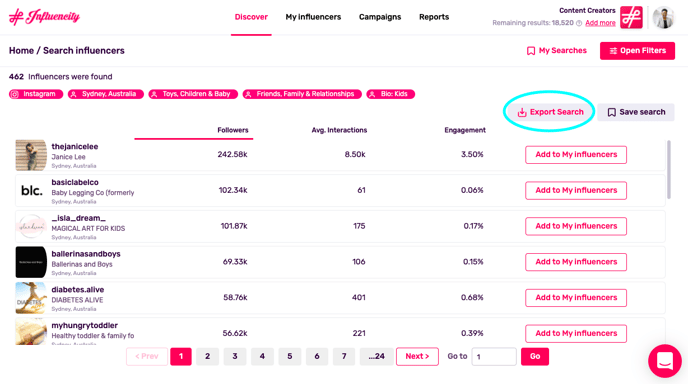This screenshot has width=688, height=384.
Task: Add diabetes.alive to My influencers
Action: click(x=576, y=298)
